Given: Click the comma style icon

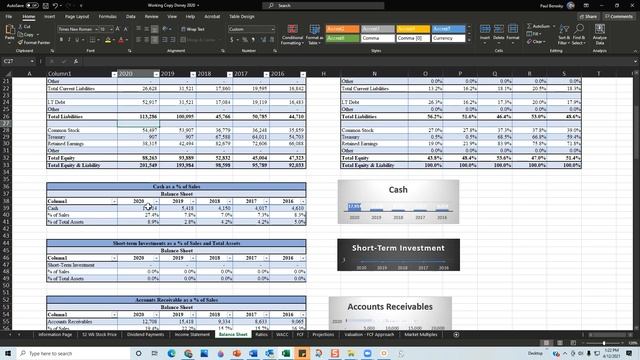Looking at the screenshot, I should pyautogui.click(x=253, y=40).
